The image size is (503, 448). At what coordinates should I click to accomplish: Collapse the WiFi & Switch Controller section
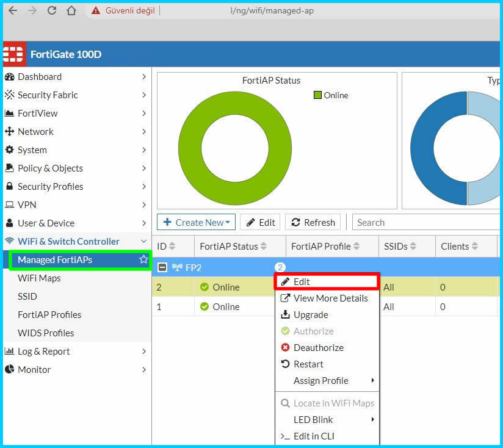pyautogui.click(x=144, y=241)
